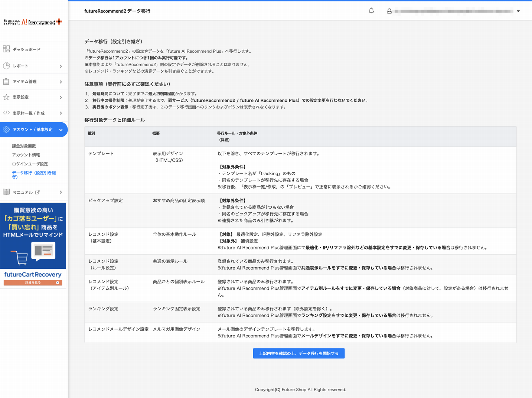Click the ピックアップ設定 row label
Screen dimensions: 532x398
pos(105,201)
